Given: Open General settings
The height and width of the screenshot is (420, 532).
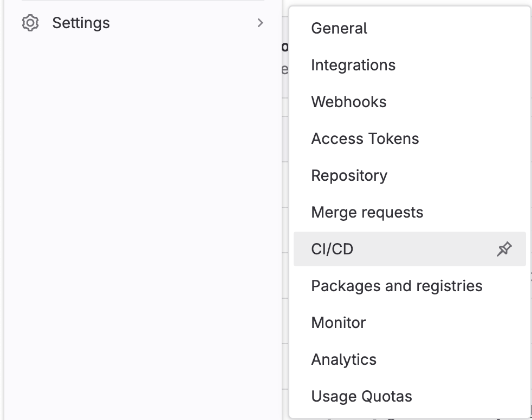Looking at the screenshot, I should [x=339, y=29].
